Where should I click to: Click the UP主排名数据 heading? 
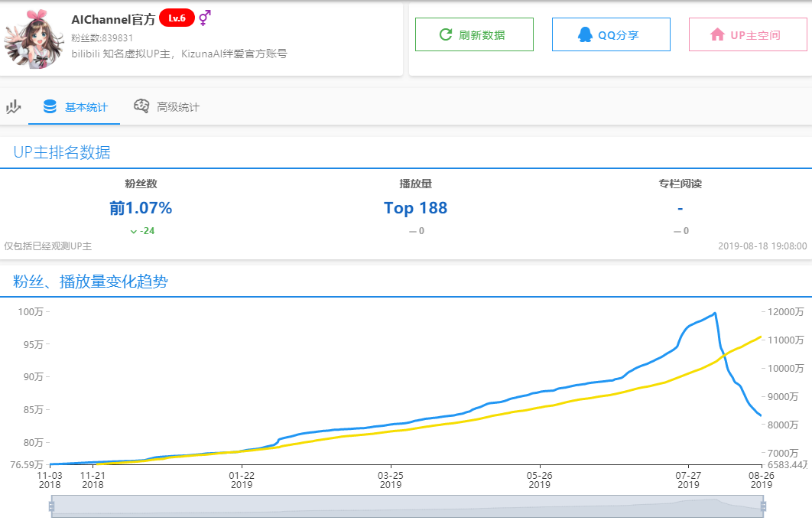coord(62,152)
